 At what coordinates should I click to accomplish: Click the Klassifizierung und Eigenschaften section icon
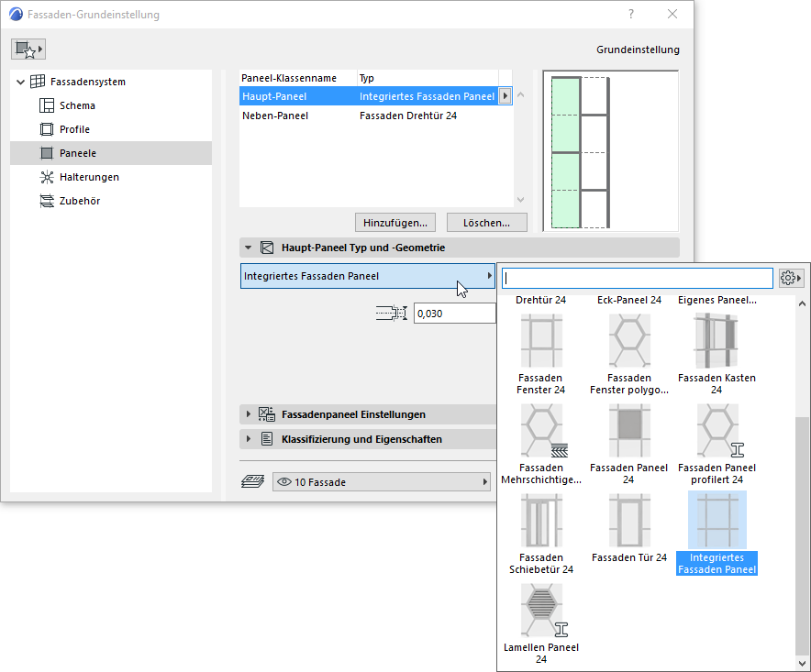267,439
